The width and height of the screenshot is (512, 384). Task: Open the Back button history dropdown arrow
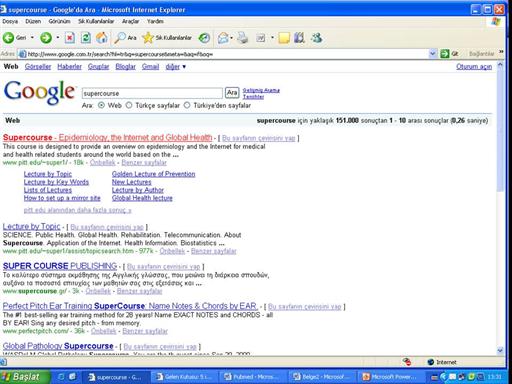click(x=32, y=38)
